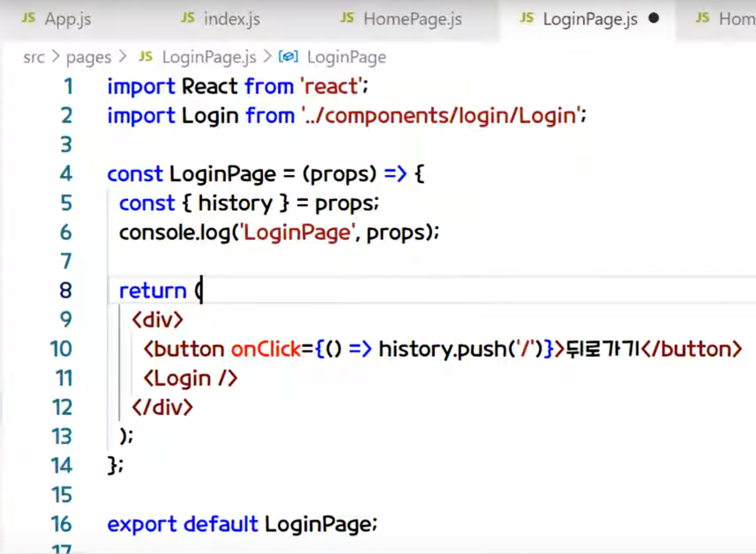Screen dimensions: 756x554
Task: Click LoginPage identifier on line 4
Action: tap(223, 174)
